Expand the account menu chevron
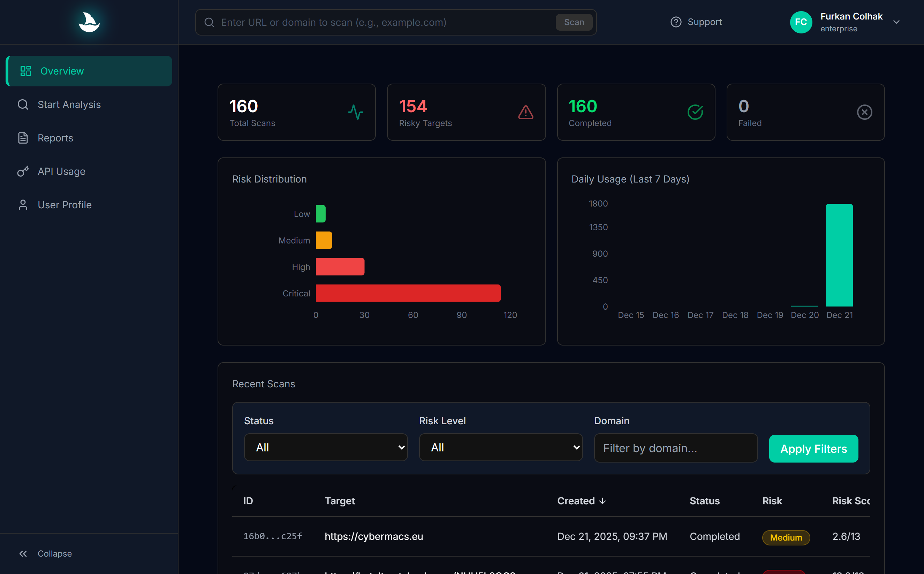Image resolution: width=924 pixels, height=574 pixels. click(x=897, y=22)
